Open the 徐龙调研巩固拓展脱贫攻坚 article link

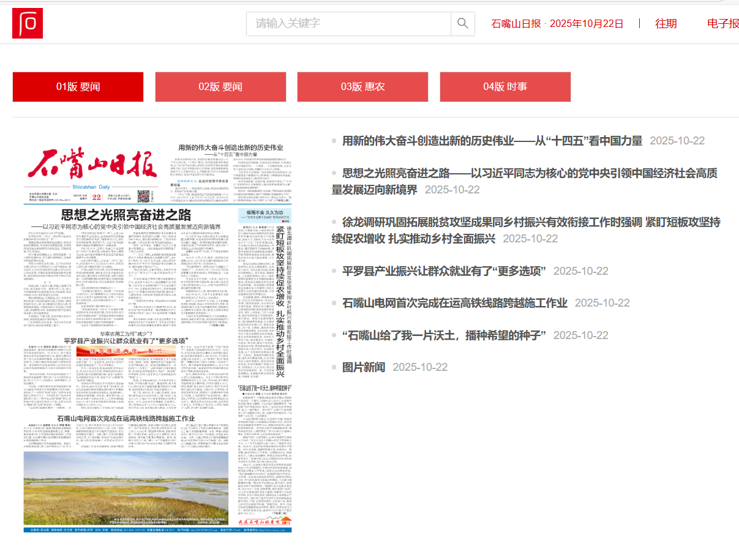click(x=531, y=222)
